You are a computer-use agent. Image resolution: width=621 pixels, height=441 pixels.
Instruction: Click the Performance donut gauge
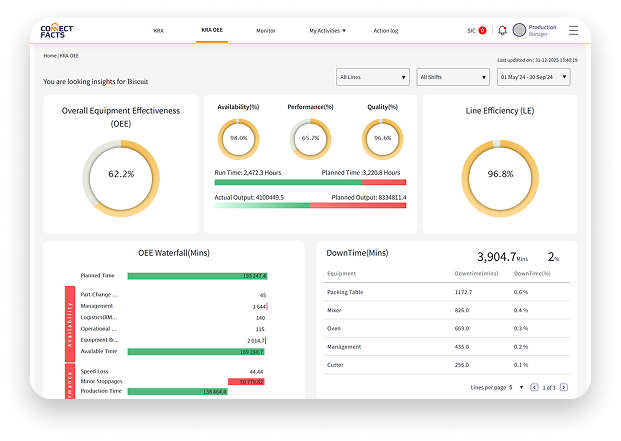click(309, 138)
